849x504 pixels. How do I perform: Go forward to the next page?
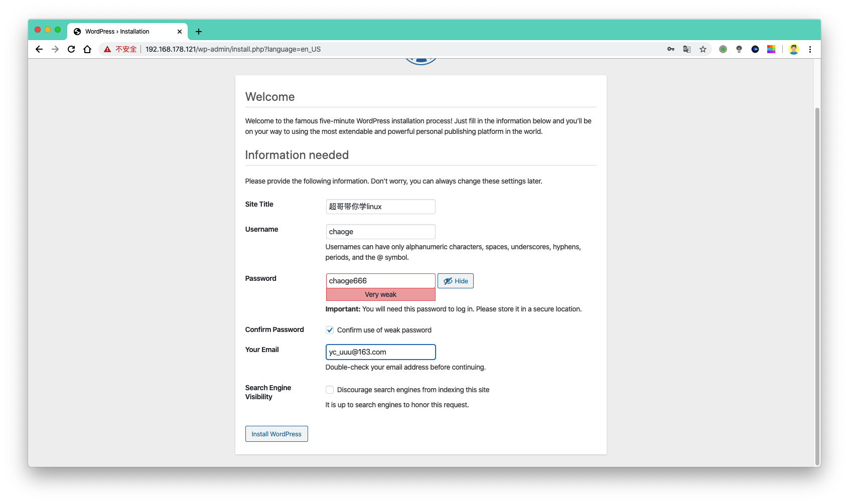(55, 49)
